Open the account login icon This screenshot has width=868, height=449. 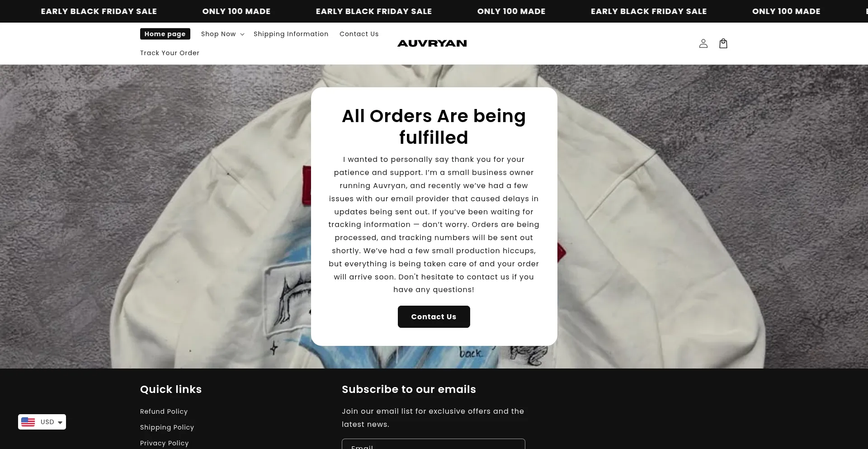click(x=703, y=43)
